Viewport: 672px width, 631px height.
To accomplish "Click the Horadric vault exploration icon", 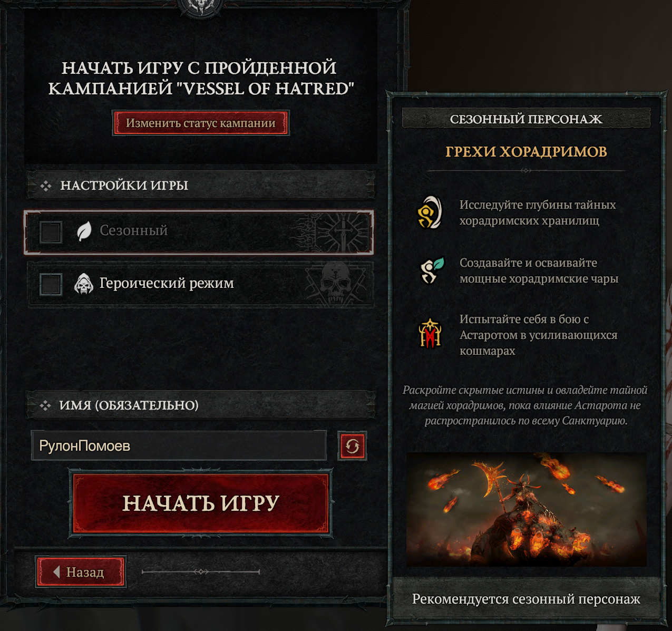I will [x=430, y=212].
